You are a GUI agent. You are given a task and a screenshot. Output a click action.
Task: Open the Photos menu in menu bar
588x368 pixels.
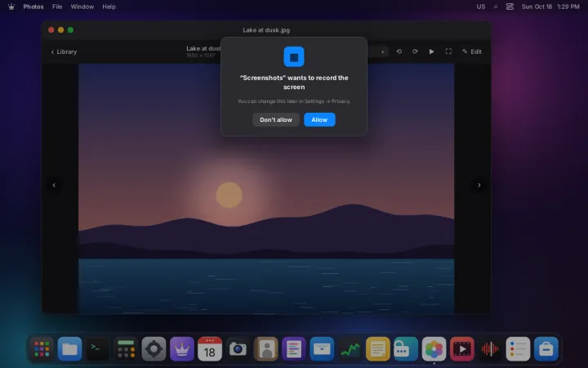33,7
